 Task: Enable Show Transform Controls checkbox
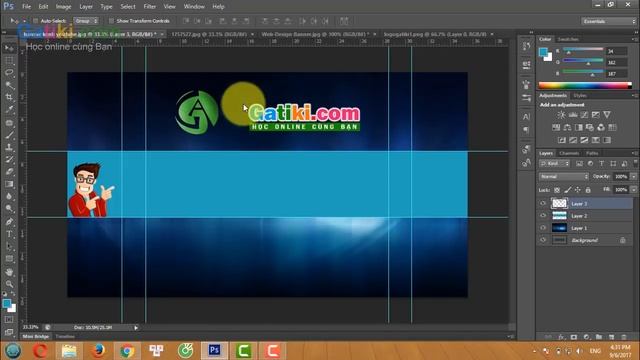click(x=111, y=21)
